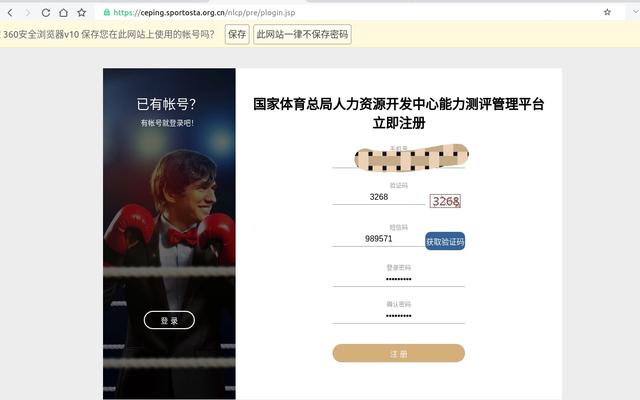Focus the SMS code field with 989571
The width and height of the screenshot is (640, 400).
click(x=379, y=239)
